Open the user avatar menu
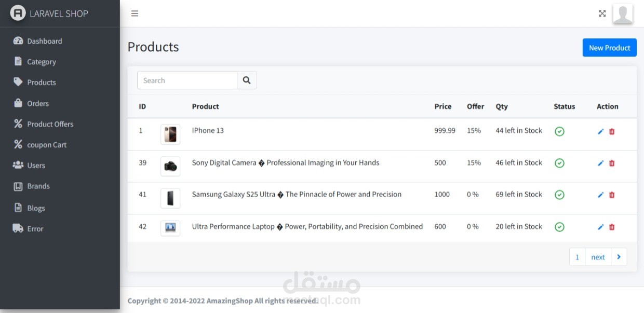The height and width of the screenshot is (313, 644). click(623, 13)
